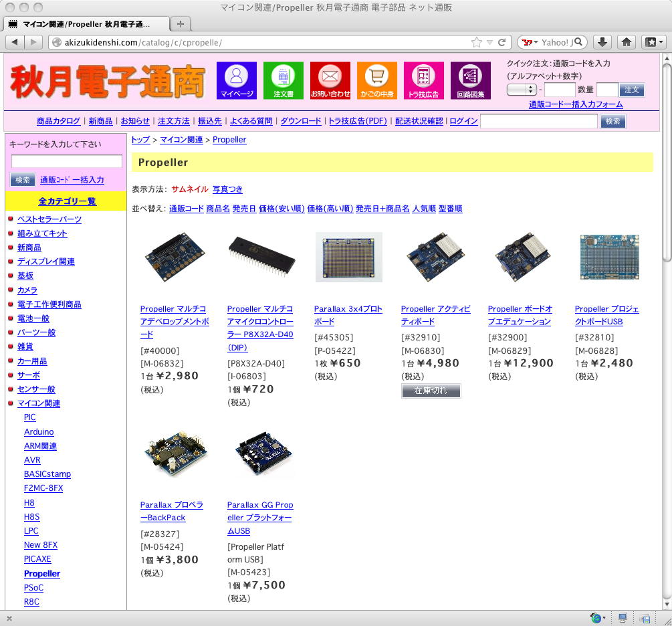Open ログイン in navigation bar
The width and height of the screenshot is (672, 626).
click(x=464, y=121)
